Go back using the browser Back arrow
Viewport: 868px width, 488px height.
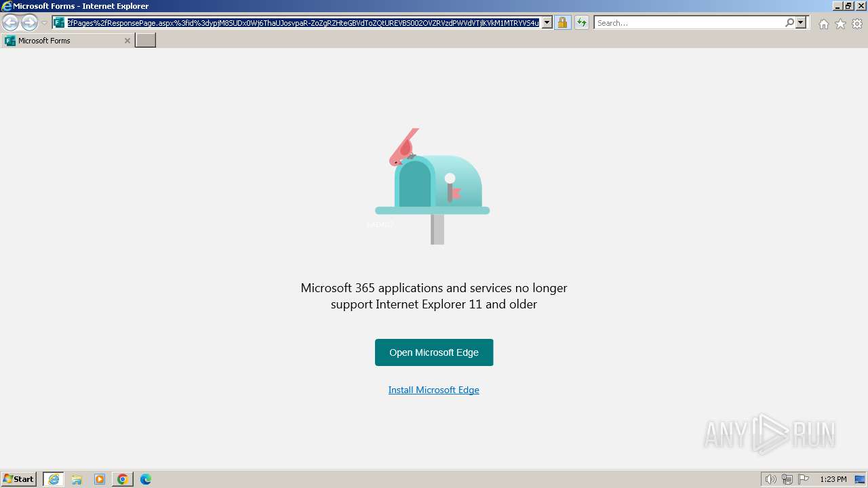click(10, 23)
